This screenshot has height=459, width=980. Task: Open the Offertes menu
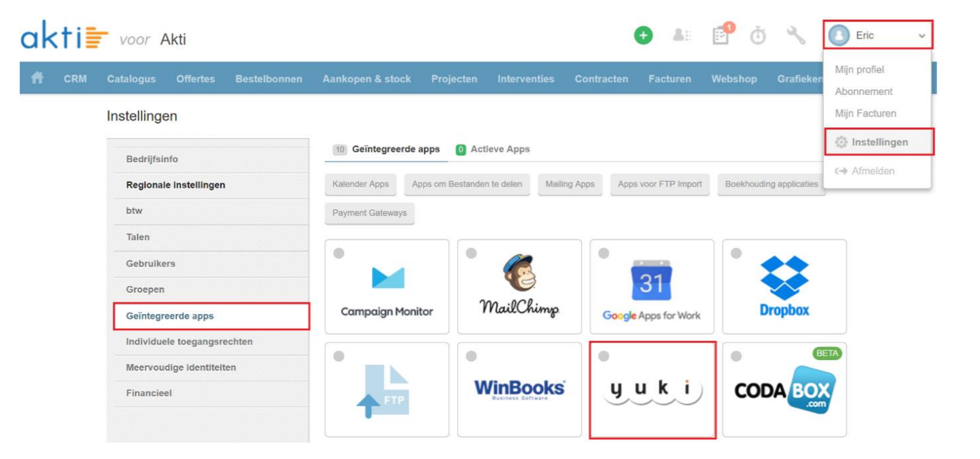pyautogui.click(x=196, y=79)
